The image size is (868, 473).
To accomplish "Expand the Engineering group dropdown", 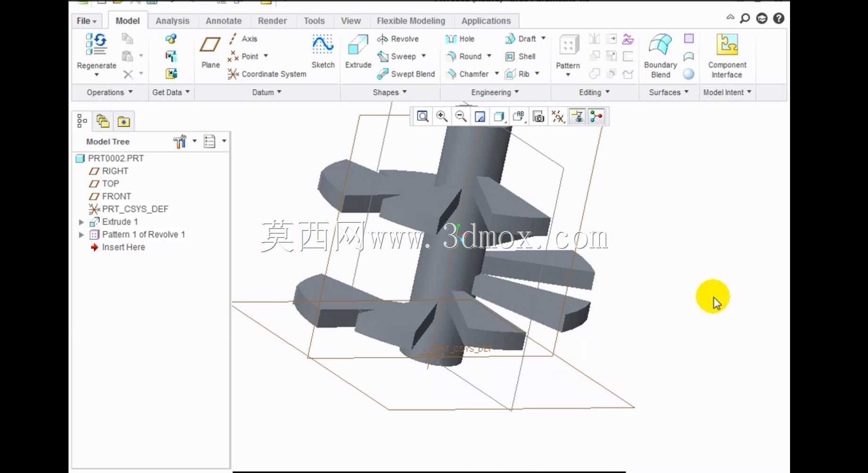I will coord(495,92).
